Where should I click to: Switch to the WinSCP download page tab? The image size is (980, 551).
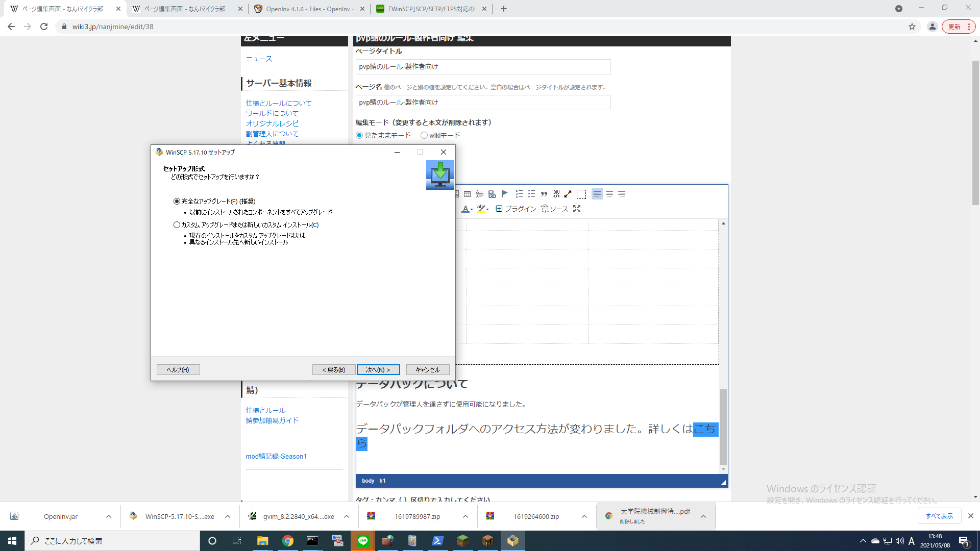click(431, 9)
